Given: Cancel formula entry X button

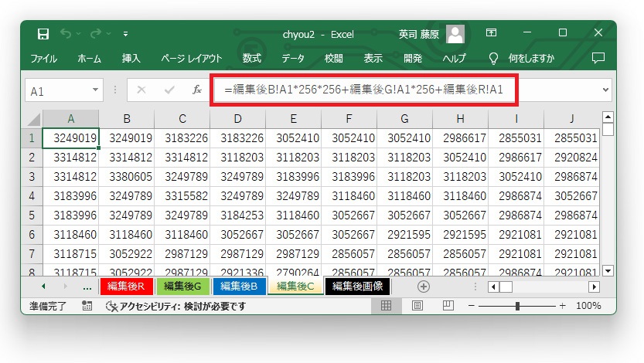Looking at the screenshot, I should [x=141, y=90].
